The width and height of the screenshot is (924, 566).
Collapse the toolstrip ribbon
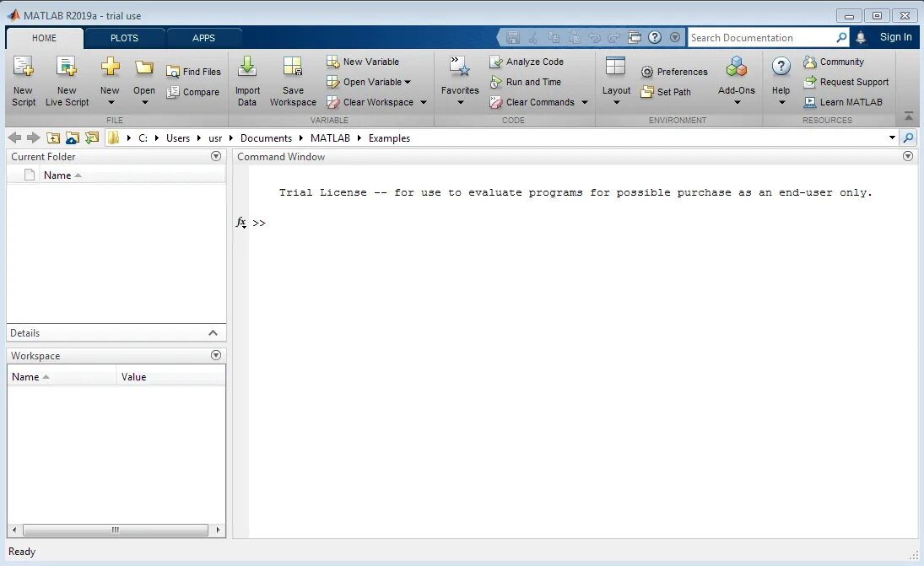[909, 116]
